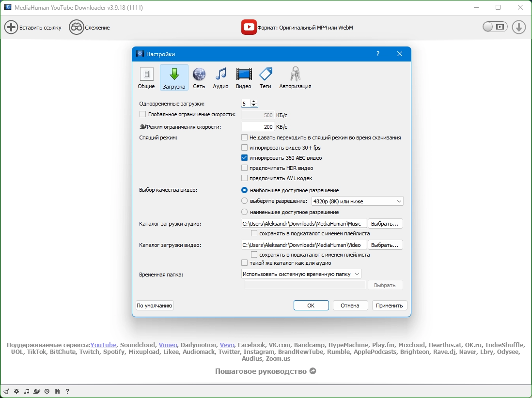This screenshot has width=532, height=398.
Task: Minimize the main application window
Action: tap(476, 7)
